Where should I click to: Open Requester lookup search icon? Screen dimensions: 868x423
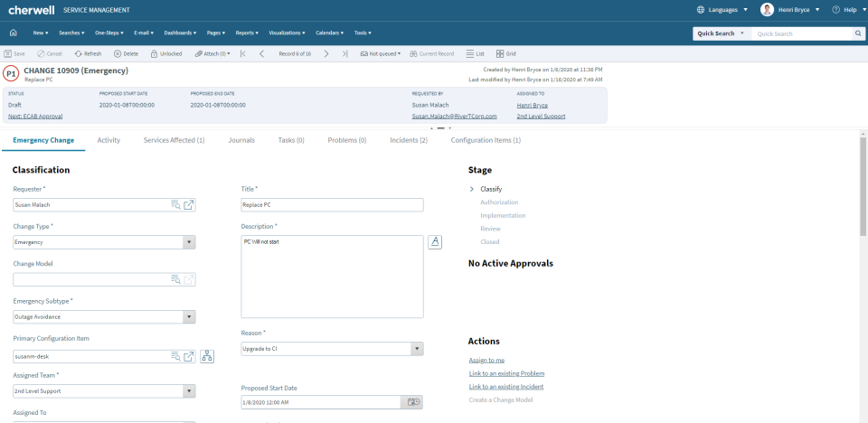[175, 205]
